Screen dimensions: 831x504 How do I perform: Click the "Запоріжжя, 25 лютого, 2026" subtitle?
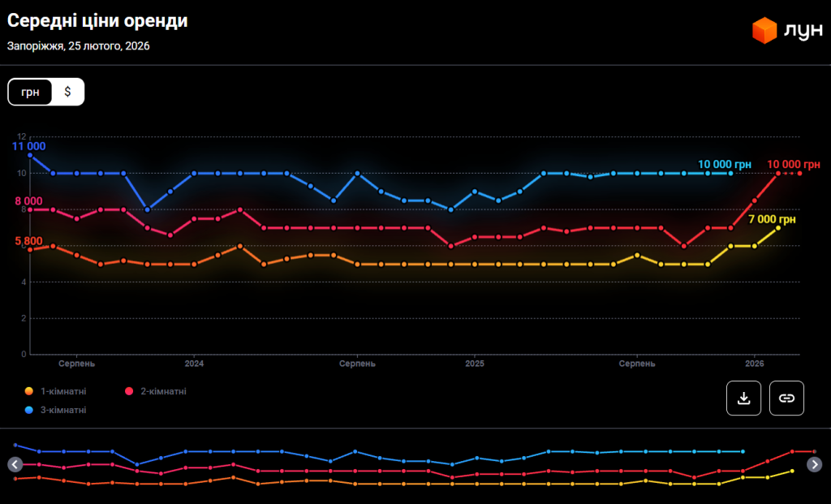79,46
